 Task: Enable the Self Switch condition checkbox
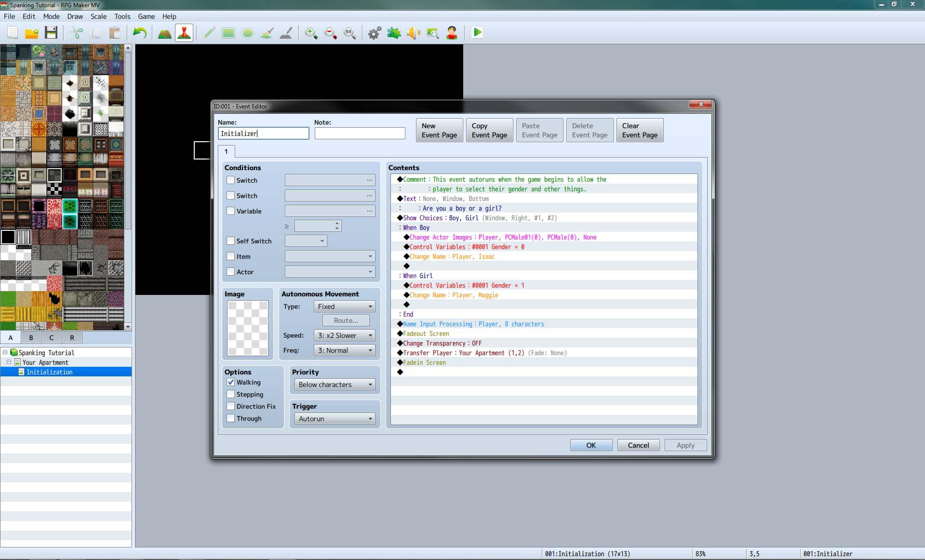(231, 241)
